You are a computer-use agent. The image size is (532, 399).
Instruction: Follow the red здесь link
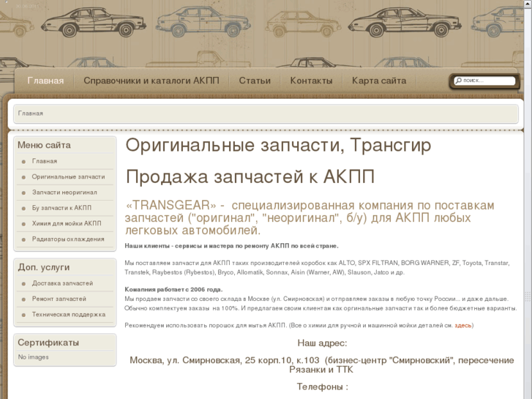[462, 325]
